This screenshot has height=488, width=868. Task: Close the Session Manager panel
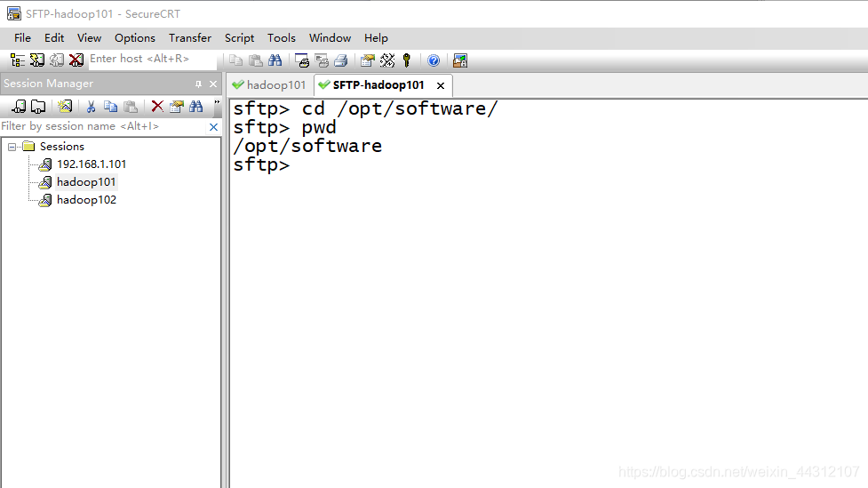tap(213, 84)
